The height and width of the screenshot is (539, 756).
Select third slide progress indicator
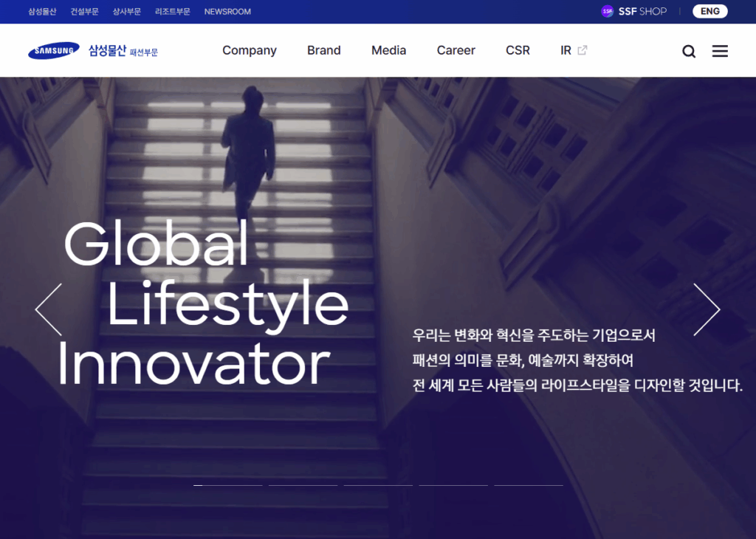[x=378, y=485]
